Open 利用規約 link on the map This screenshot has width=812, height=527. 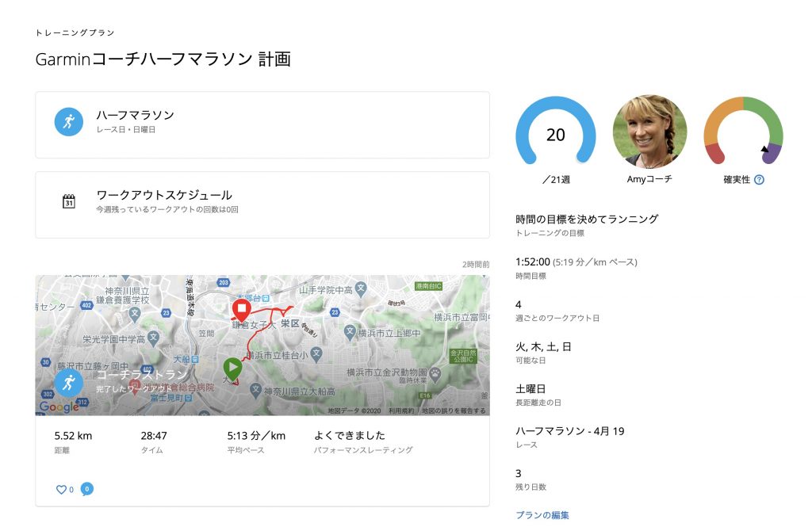[401, 411]
